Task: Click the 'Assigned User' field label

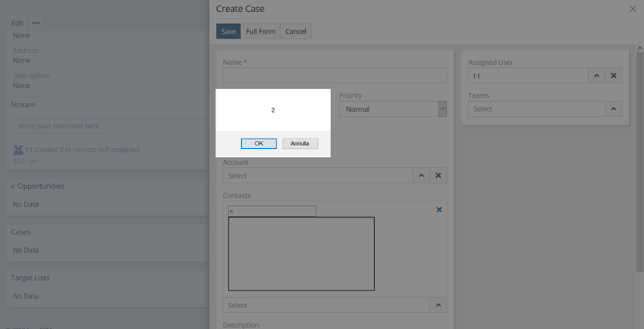Action: 490,62
